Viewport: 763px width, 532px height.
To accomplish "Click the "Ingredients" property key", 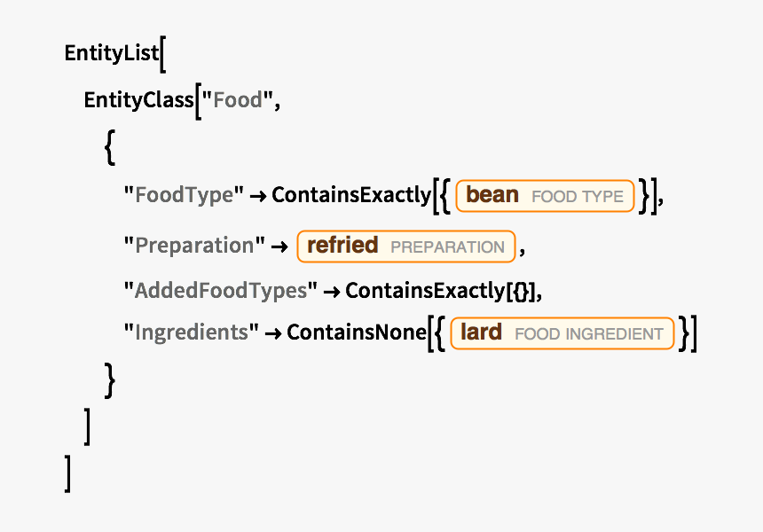I will [191, 332].
